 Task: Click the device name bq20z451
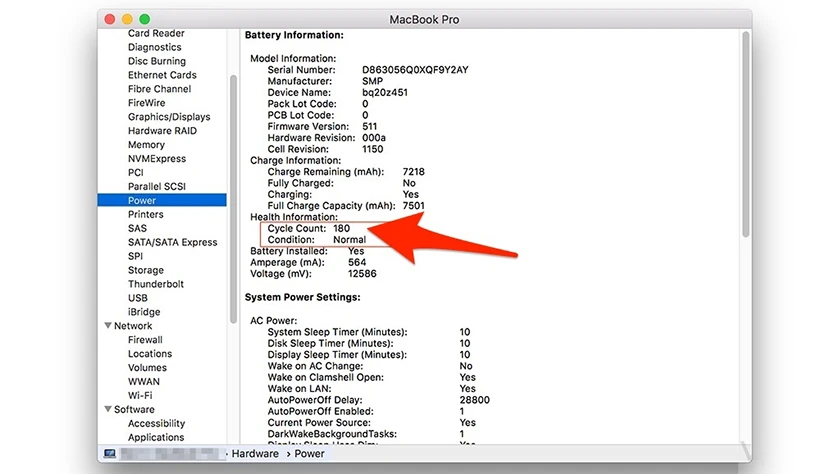[385, 92]
